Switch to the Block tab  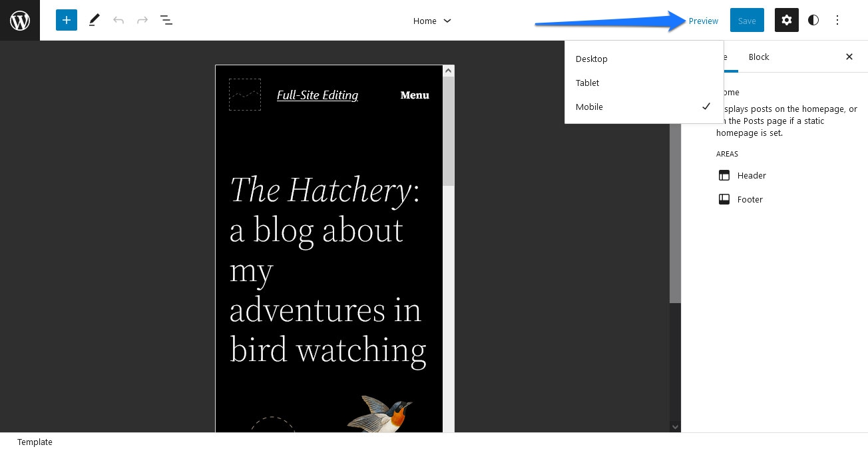758,57
